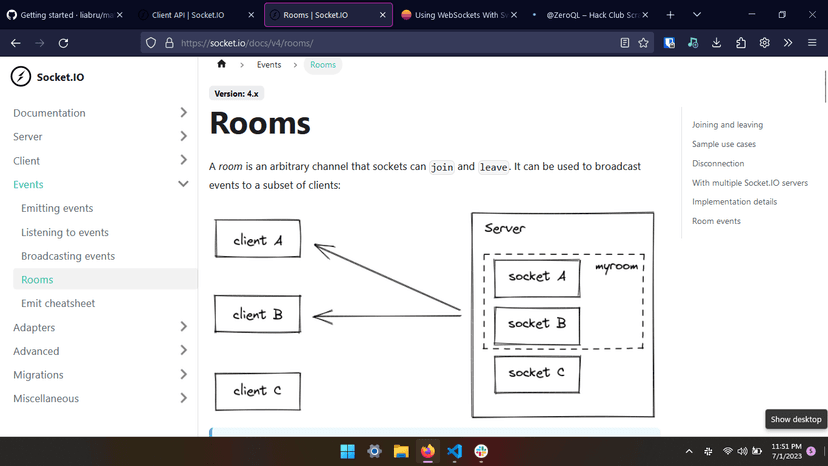Collapse the Events sidebar section
Viewport: 828px width, 466px height.
183,184
